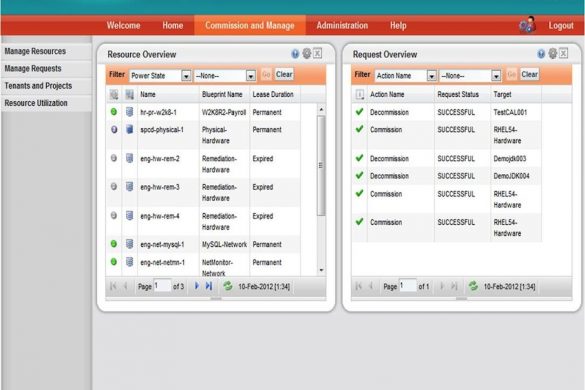Image resolution: width=585 pixels, height=390 pixels.
Task: Open Request Overview settings gear
Action: pos(553,54)
